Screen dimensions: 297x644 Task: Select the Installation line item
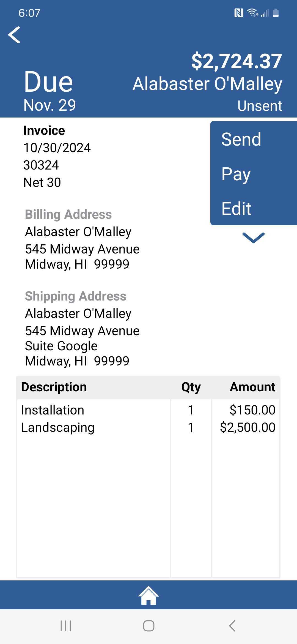pyautogui.click(x=148, y=410)
